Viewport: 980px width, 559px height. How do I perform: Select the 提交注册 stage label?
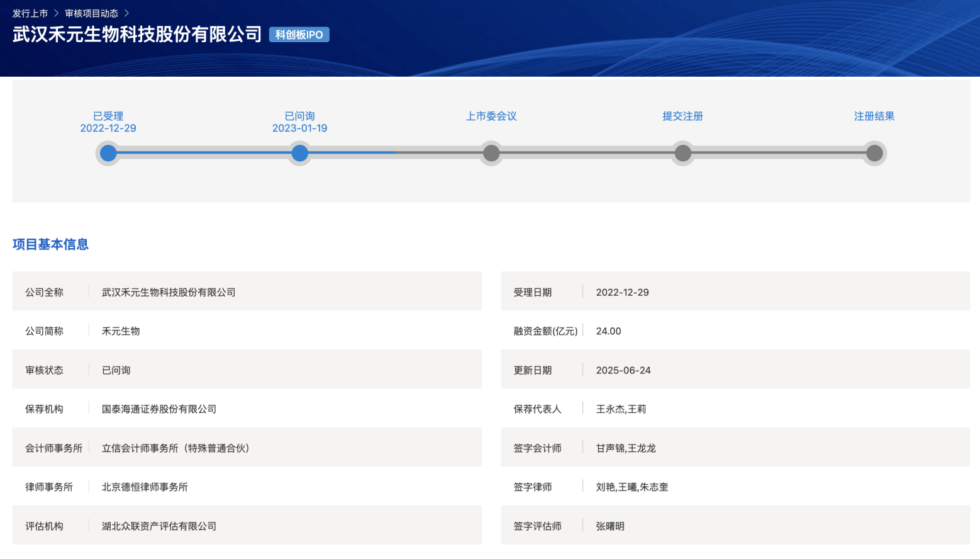pyautogui.click(x=682, y=116)
